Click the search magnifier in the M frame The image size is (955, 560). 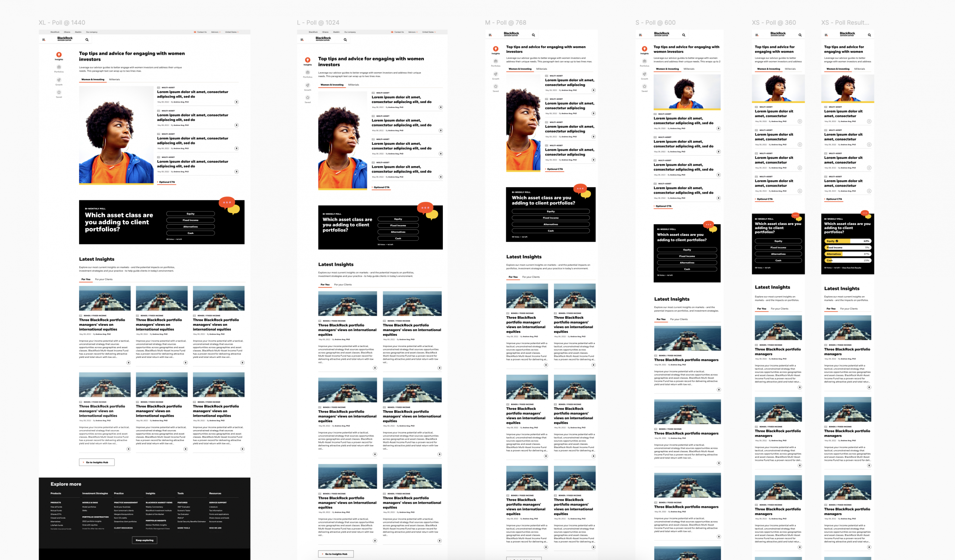[533, 35]
